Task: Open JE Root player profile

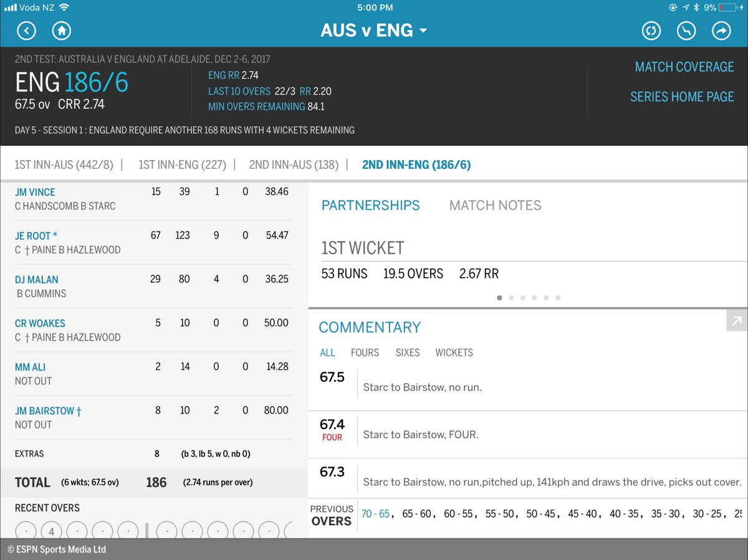Action: coord(36,235)
